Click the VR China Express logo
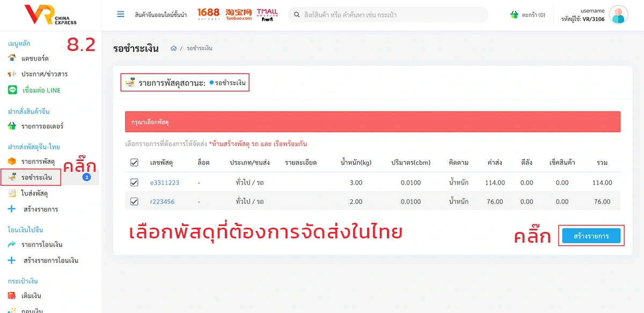This screenshot has width=644, height=313. point(50,15)
